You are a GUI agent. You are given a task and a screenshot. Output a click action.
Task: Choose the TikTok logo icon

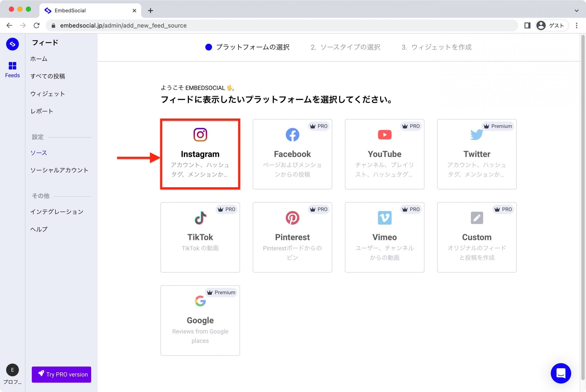point(200,218)
